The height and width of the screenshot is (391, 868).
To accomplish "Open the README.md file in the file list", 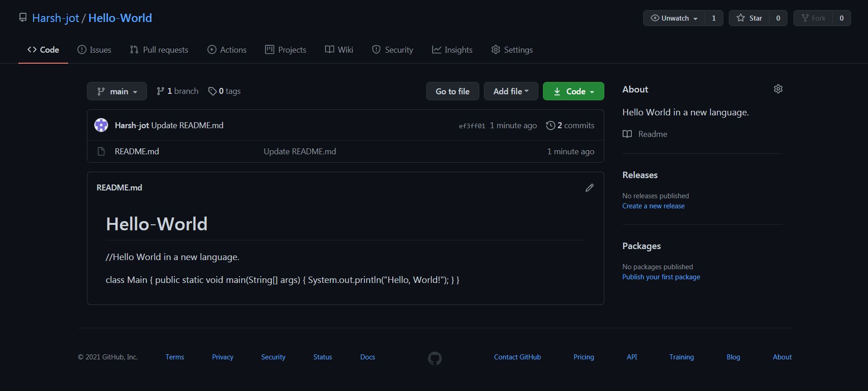I will pyautogui.click(x=137, y=152).
